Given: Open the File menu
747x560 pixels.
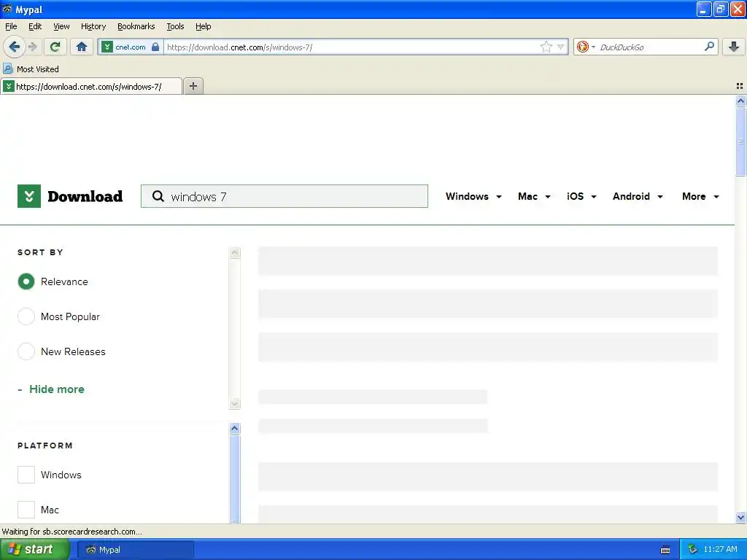Looking at the screenshot, I should (11, 26).
